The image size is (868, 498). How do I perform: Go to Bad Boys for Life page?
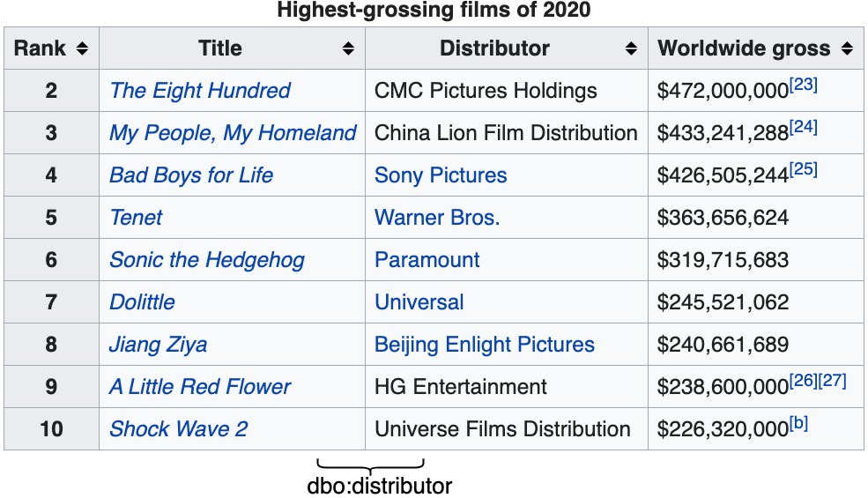pos(191,175)
